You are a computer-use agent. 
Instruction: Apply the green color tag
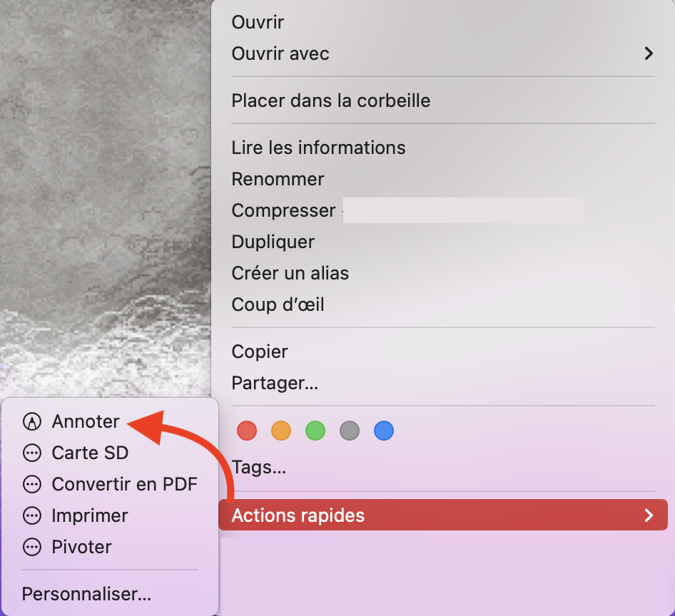click(315, 431)
